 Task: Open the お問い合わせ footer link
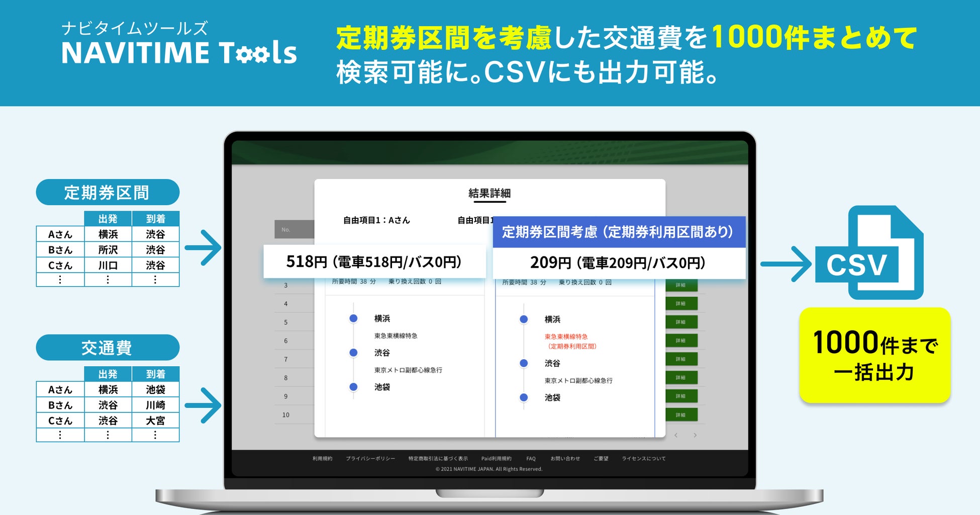pos(565,459)
